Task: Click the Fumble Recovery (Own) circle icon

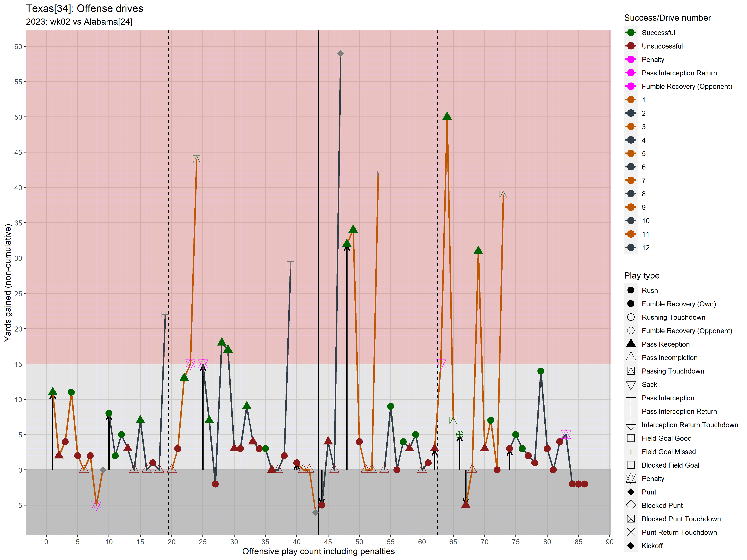Action: point(630,304)
